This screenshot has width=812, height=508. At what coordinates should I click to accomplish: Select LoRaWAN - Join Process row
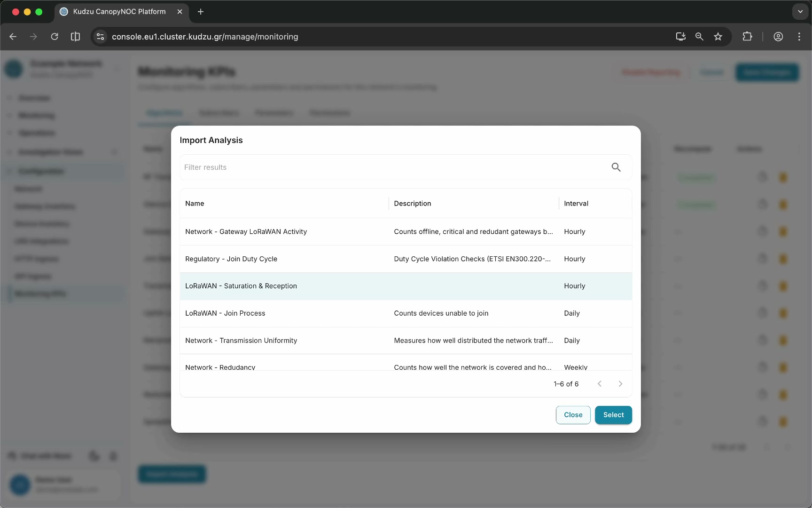pyautogui.click(x=406, y=313)
